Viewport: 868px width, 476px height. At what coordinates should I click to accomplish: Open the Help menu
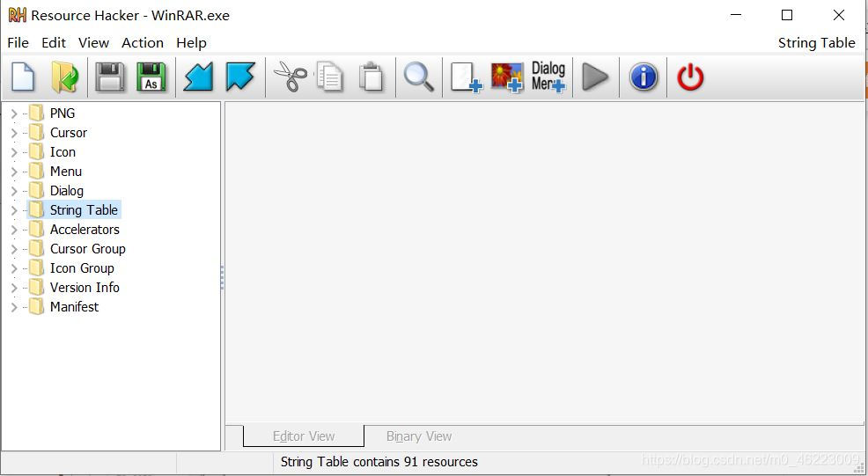pyautogui.click(x=192, y=42)
